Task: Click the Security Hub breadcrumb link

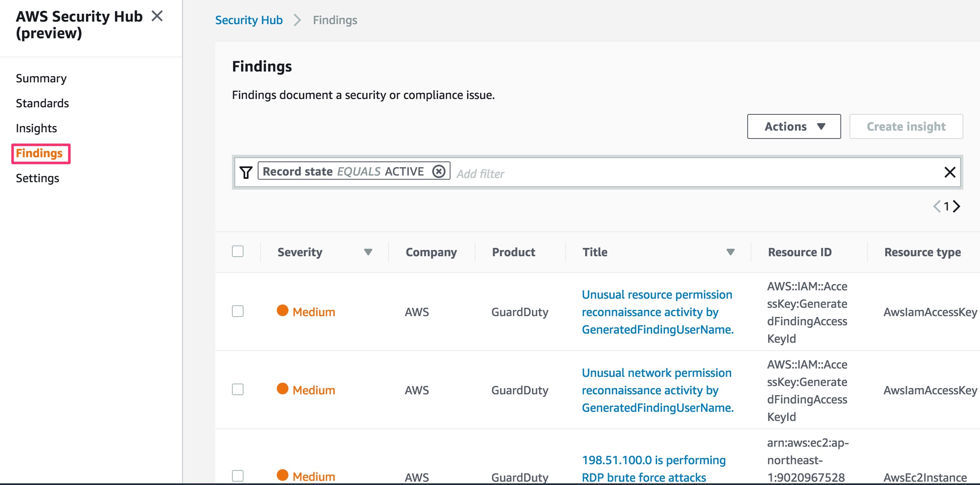Action: click(x=249, y=20)
